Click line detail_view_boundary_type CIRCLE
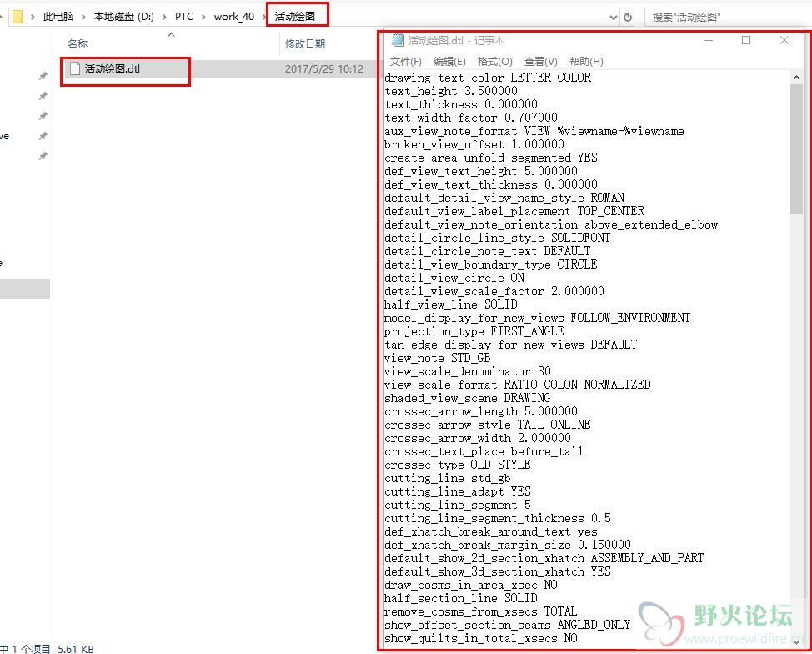812x654 pixels. coord(490,264)
